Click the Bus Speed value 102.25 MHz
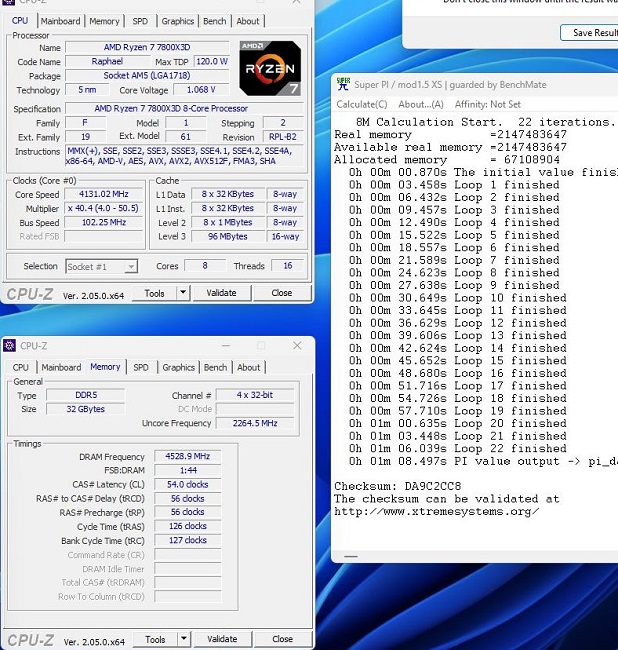The width and height of the screenshot is (618, 650). click(104, 222)
